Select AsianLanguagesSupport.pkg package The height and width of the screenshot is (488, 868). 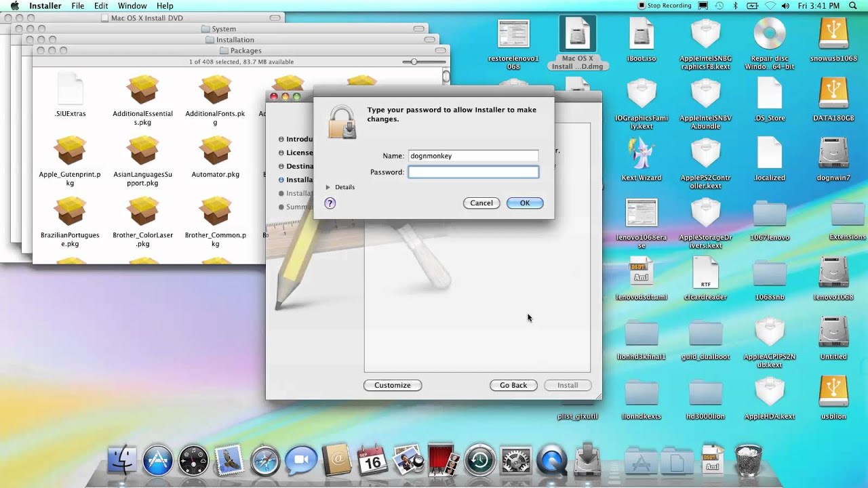(142, 151)
